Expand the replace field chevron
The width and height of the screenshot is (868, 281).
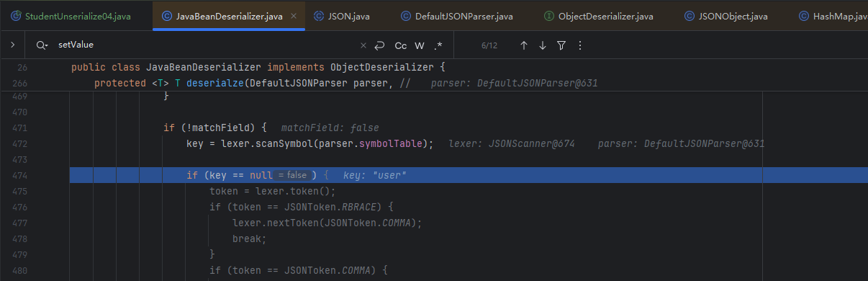pyautogui.click(x=13, y=45)
